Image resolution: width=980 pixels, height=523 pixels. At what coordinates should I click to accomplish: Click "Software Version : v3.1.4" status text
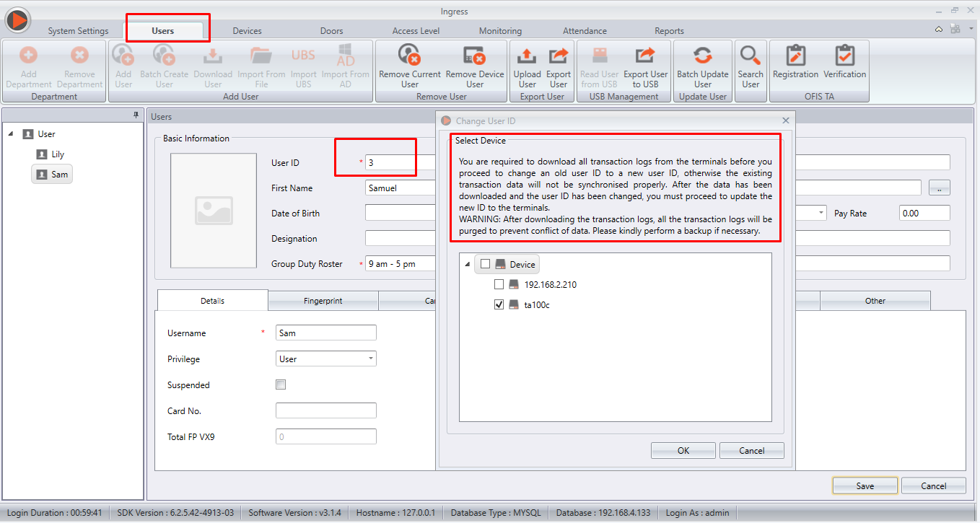pos(294,513)
